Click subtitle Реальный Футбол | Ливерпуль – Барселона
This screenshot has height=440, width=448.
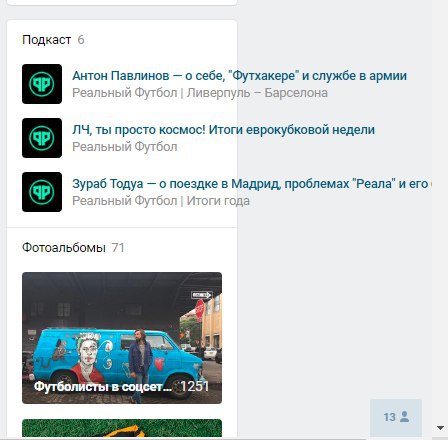click(200, 93)
